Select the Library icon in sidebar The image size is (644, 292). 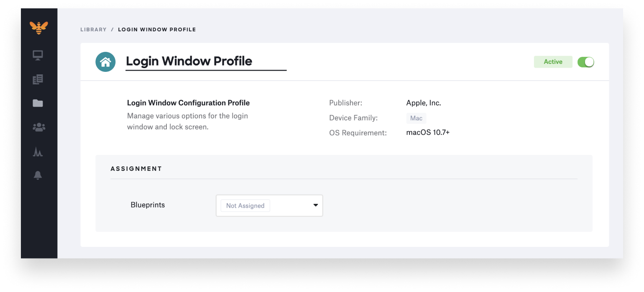click(x=38, y=79)
